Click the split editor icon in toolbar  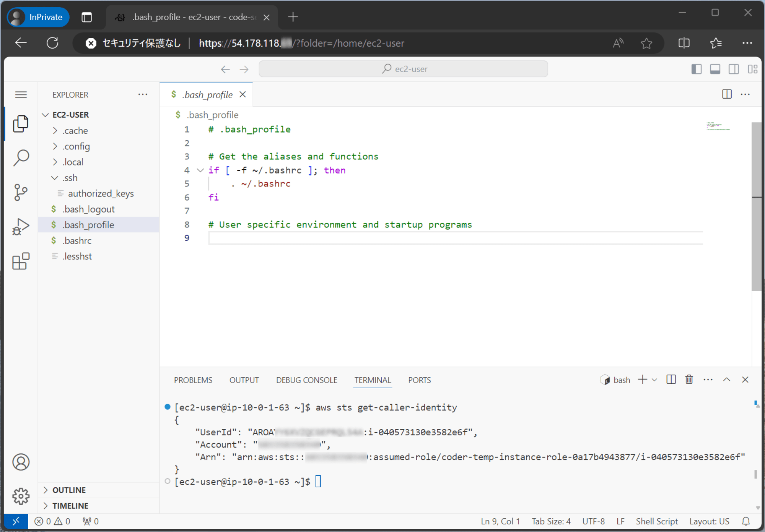(727, 94)
